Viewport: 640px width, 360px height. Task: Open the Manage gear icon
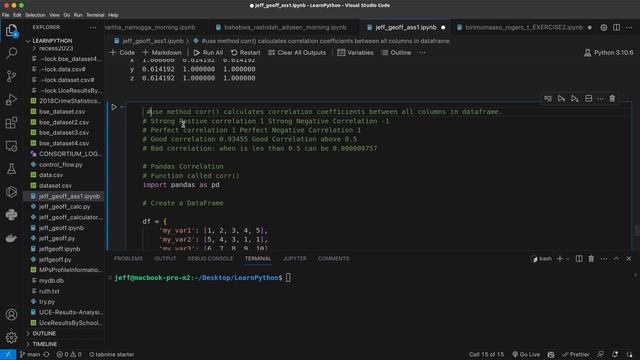[11, 338]
